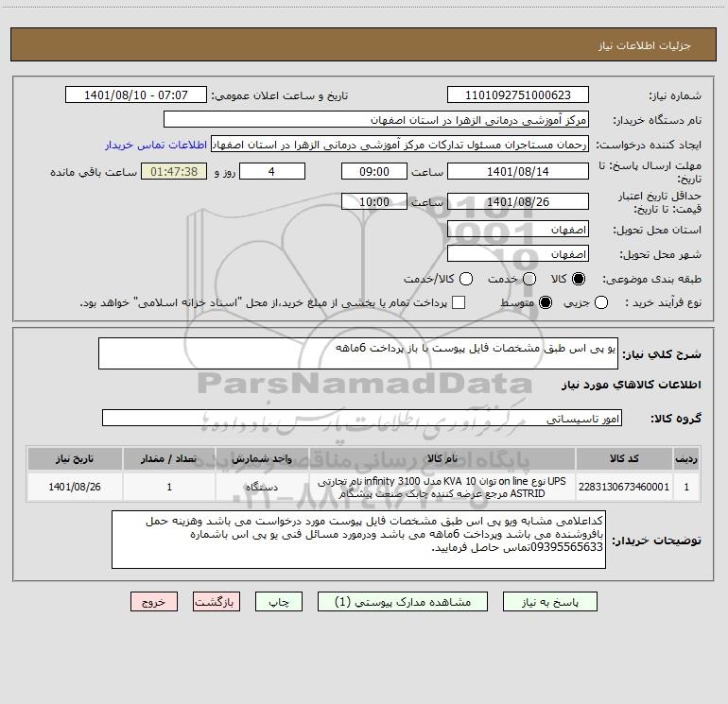Click column header کد کالا
Image resolution: width=728 pixels, height=704 pixels.
point(624,458)
